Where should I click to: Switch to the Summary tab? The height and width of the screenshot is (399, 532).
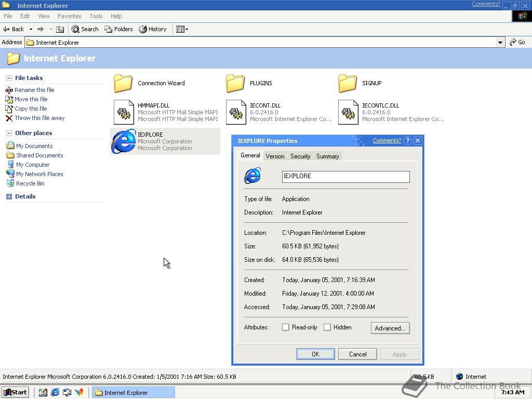click(327, 156)
